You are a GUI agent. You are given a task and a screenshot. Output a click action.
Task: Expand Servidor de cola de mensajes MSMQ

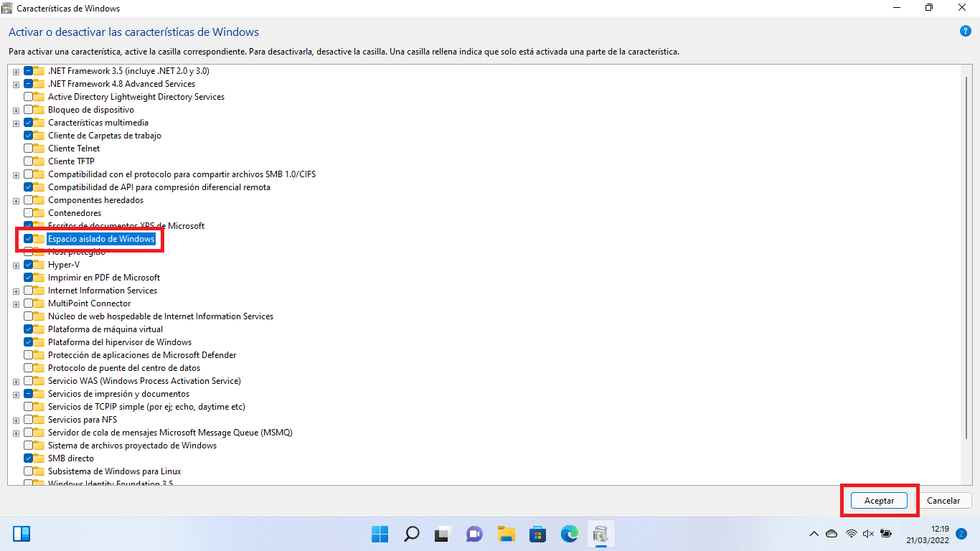16,433
